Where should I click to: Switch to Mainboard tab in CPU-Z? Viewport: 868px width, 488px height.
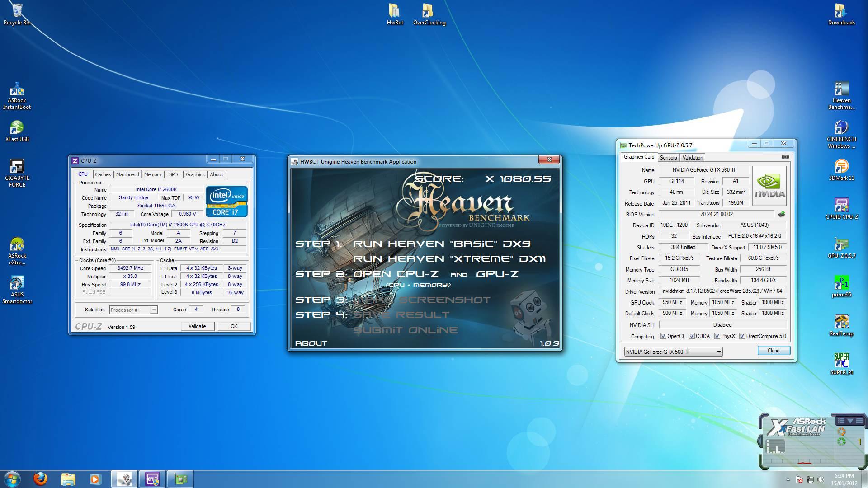pyautogui.click(x=127, y=174)
